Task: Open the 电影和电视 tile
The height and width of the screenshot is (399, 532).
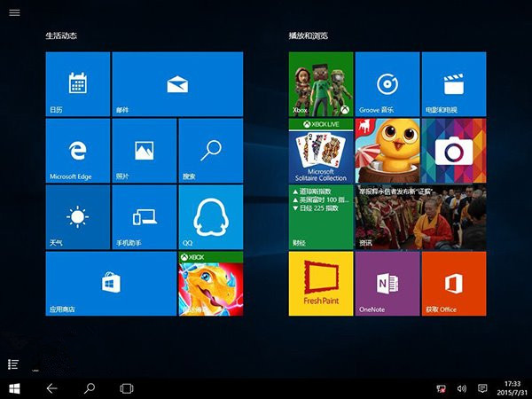Action: [x=454, y=84]
